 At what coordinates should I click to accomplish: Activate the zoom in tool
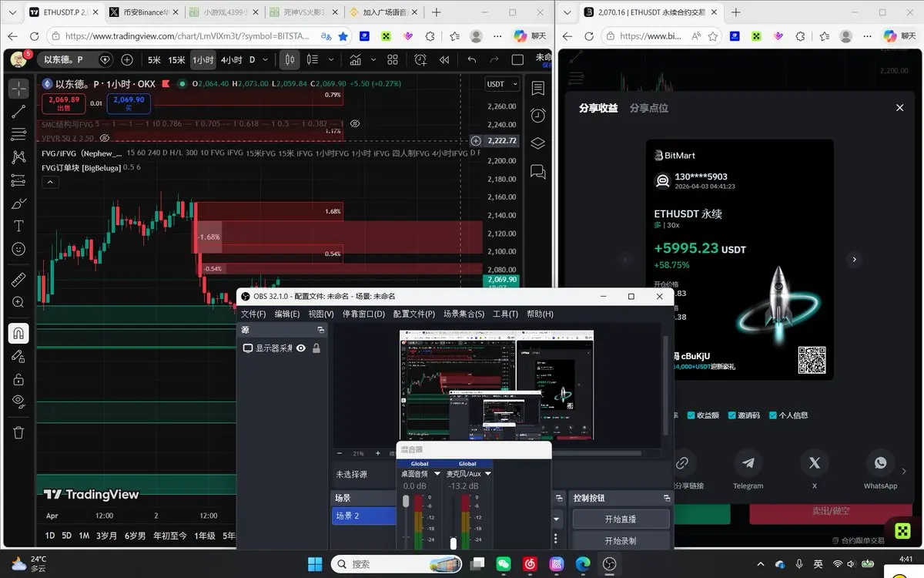(18, 302)
